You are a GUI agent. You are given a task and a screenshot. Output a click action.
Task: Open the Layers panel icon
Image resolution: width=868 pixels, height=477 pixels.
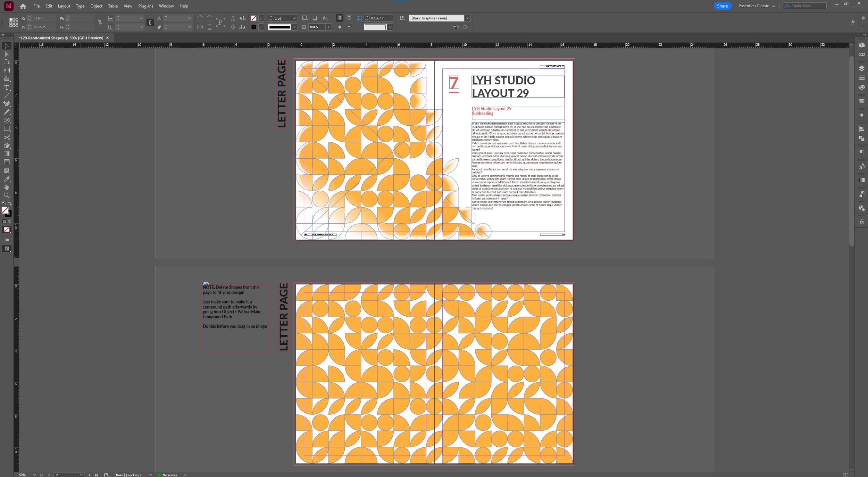point(861,68)
